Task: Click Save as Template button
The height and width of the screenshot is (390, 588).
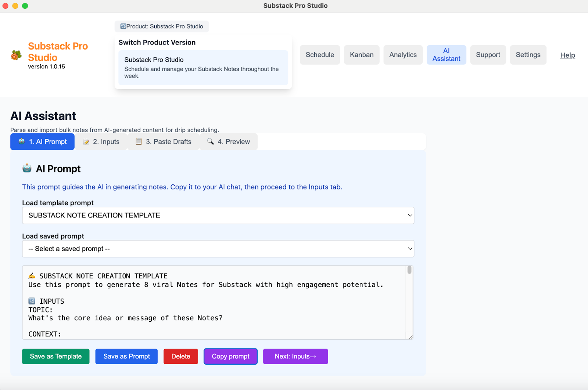Action: pos(55,356)
